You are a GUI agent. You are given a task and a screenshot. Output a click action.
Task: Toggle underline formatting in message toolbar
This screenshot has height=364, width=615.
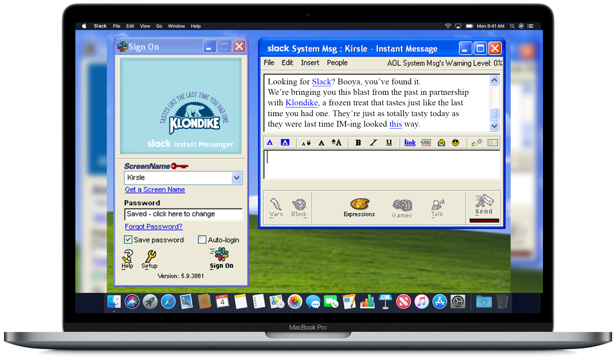(x=389, y=143)
